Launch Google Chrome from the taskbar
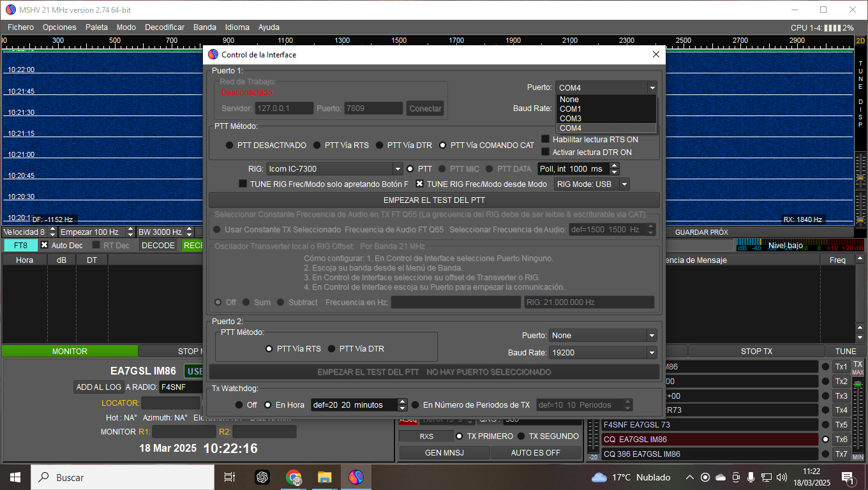The width and height of the screenshot is (868, 490). pos(294,477)
